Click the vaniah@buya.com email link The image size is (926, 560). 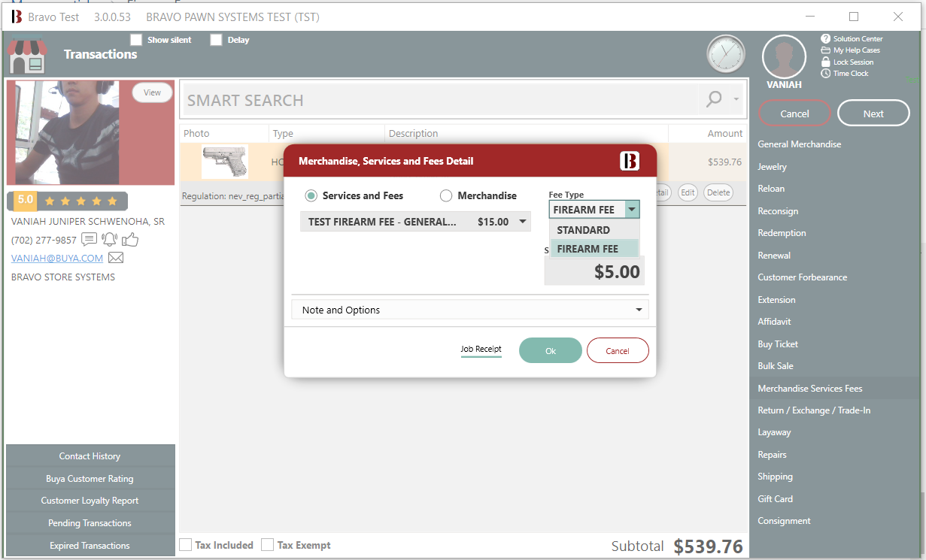point(57,258)
